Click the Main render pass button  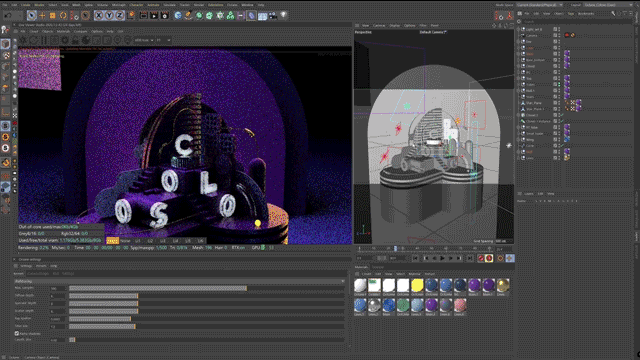[x=112, y=240]
